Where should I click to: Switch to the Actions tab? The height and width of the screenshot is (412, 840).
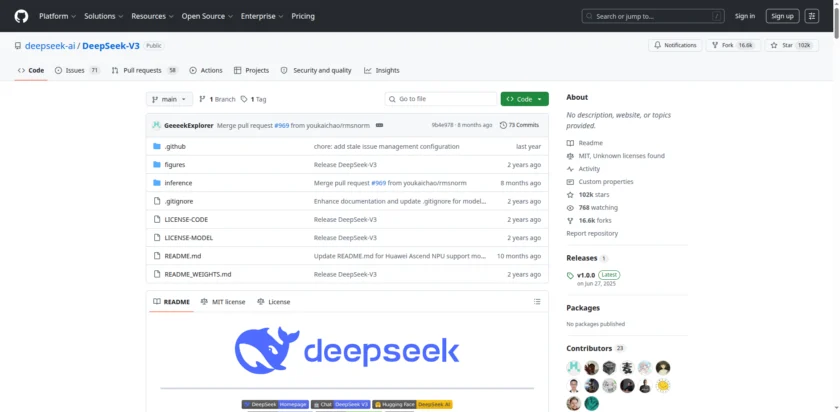206,70
